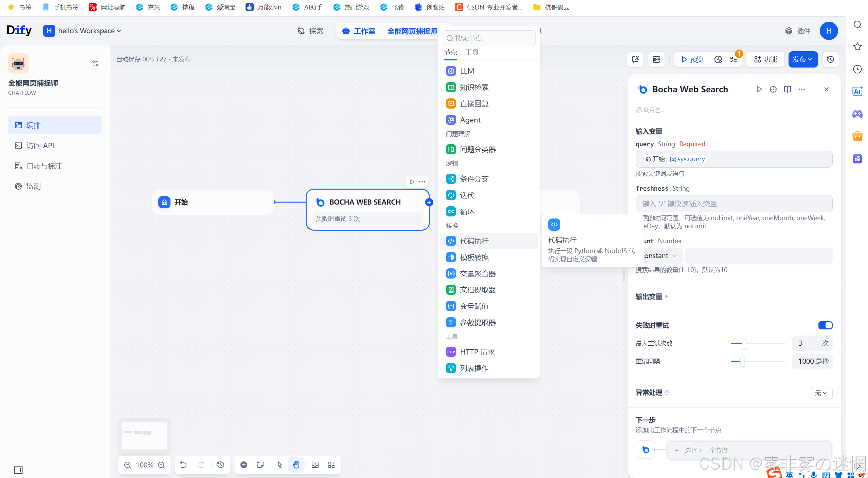Open 京东 bookmark
Screen dimensions: 868x478
[148, 7]
